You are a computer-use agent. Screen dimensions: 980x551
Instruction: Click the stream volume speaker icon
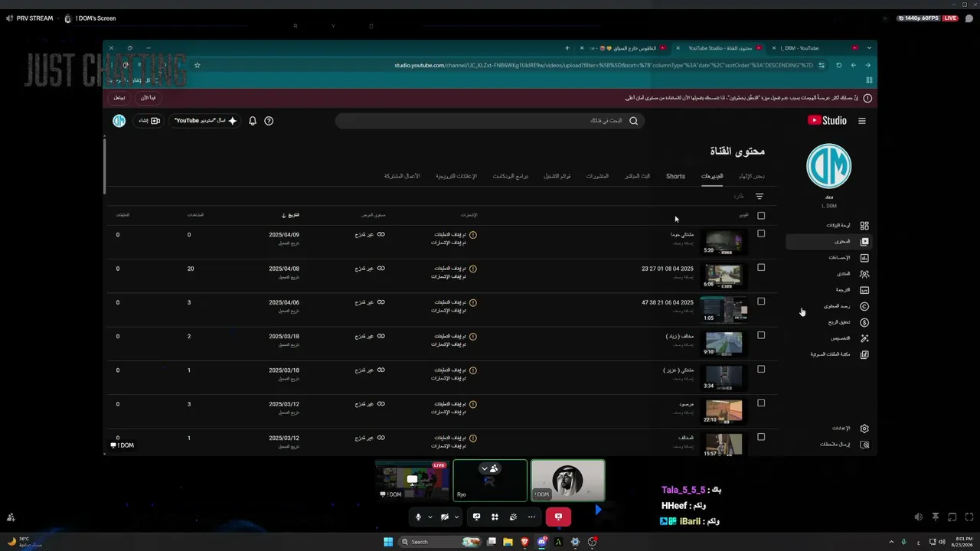pos(918,517)
